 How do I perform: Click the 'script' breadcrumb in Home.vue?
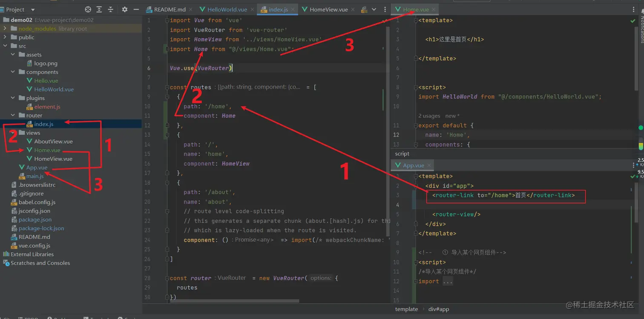(x=402, y=154)
